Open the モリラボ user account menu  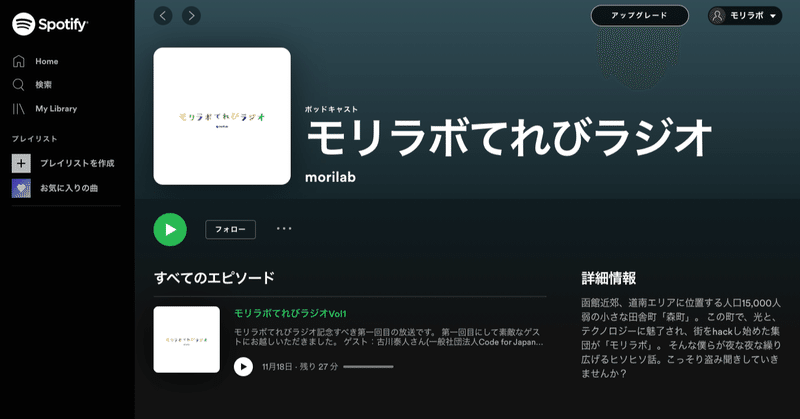point(744,16)
